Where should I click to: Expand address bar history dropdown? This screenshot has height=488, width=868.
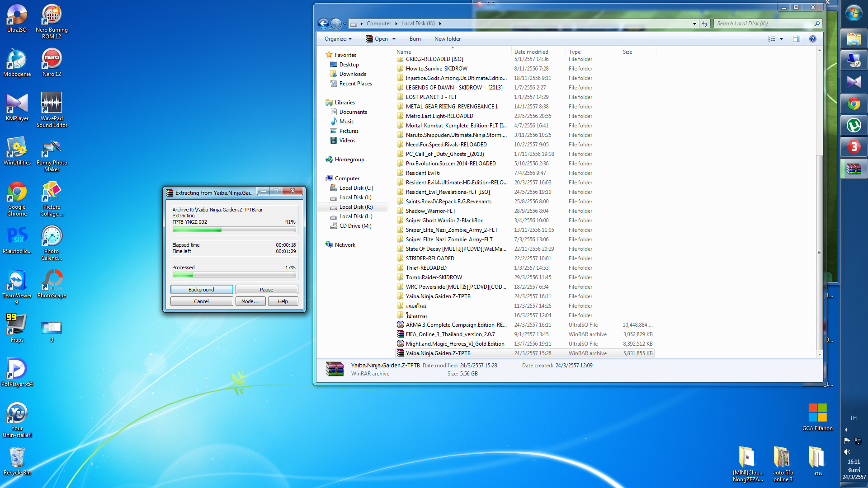click(x=694, y=23)
